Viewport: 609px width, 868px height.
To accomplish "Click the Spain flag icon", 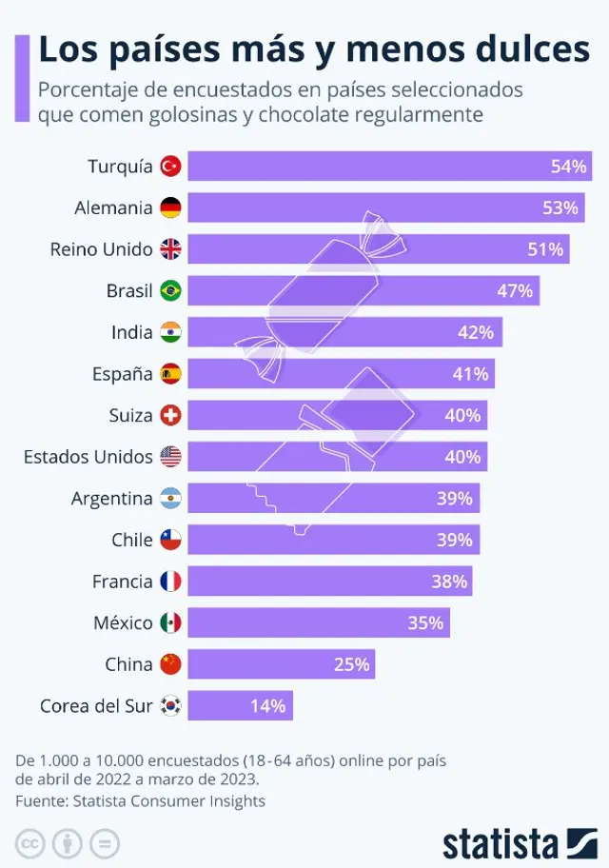I will (x=170, y=374).
